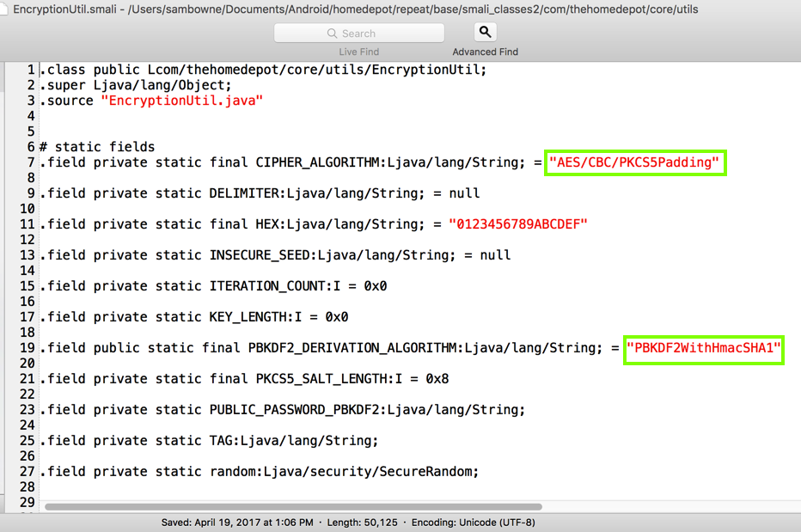Click the PBKDF2_DERIVATION_ALGORITHM field name
Screen dimensions: 801x532
click(x=353, y=348)
